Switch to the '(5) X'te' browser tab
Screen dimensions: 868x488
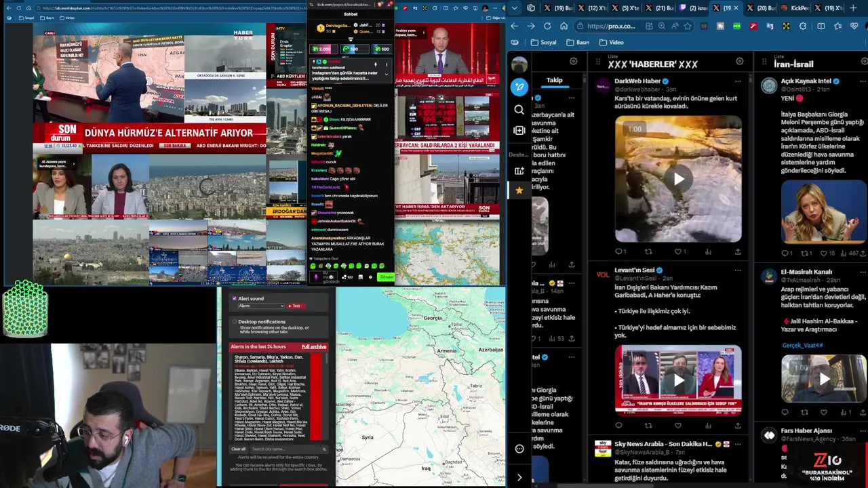pyautogui.click(x=625, y=8)
